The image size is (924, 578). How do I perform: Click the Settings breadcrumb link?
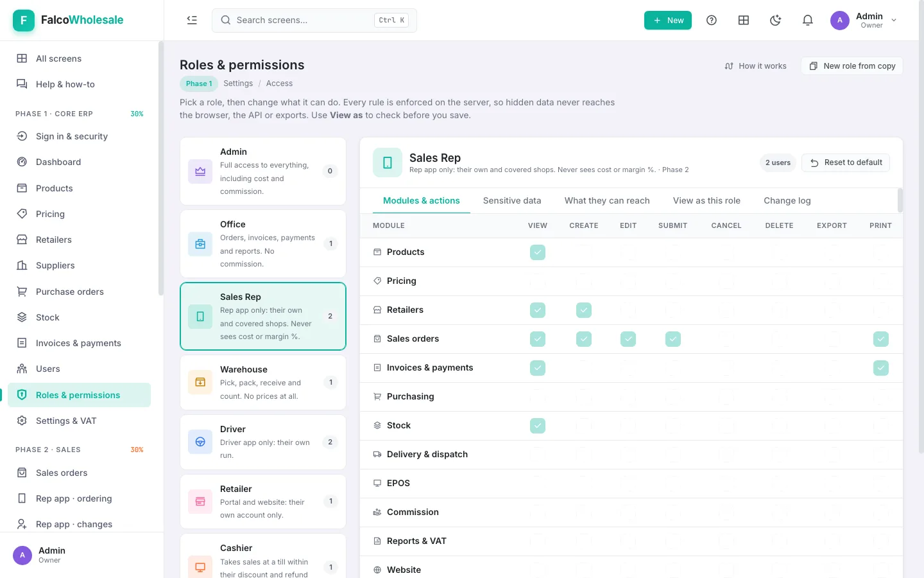[238, 83]
